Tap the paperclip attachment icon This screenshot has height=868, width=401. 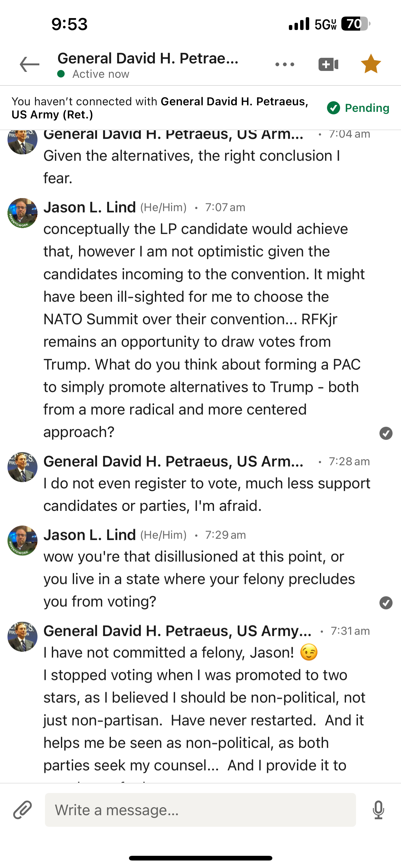(22, 810)
